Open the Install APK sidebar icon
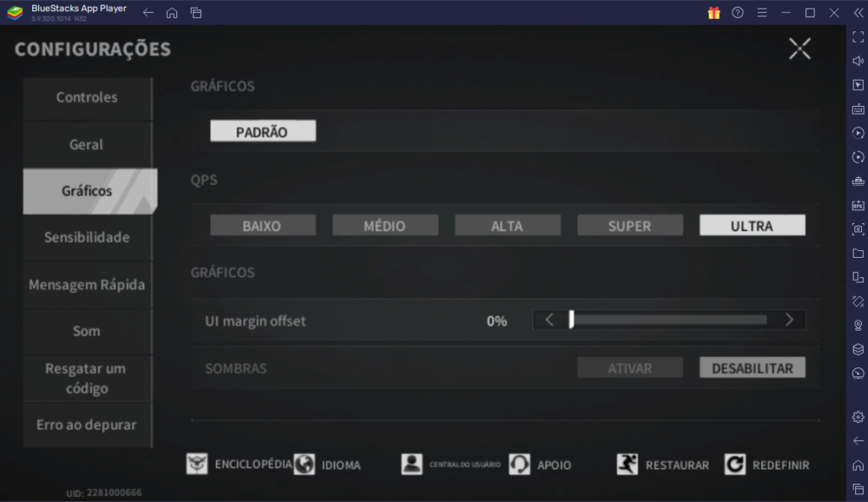Screen dimensions: 868x502 point(857,204)
